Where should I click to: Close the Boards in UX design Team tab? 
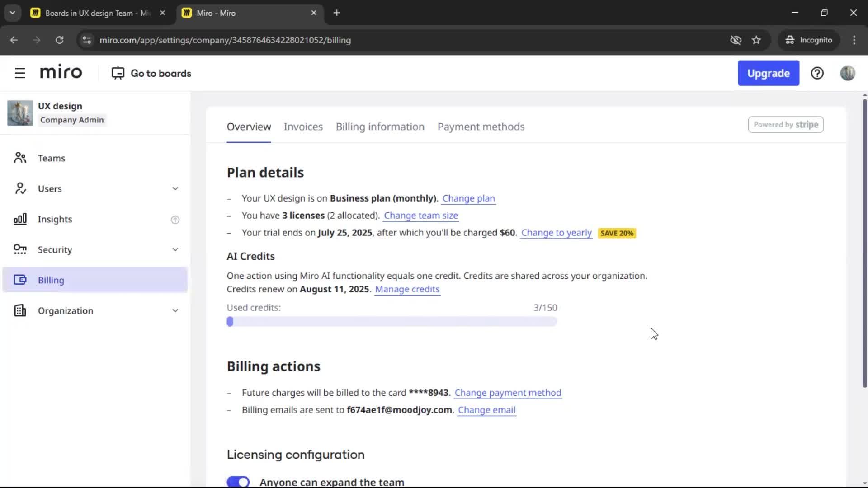coord(162,13)
